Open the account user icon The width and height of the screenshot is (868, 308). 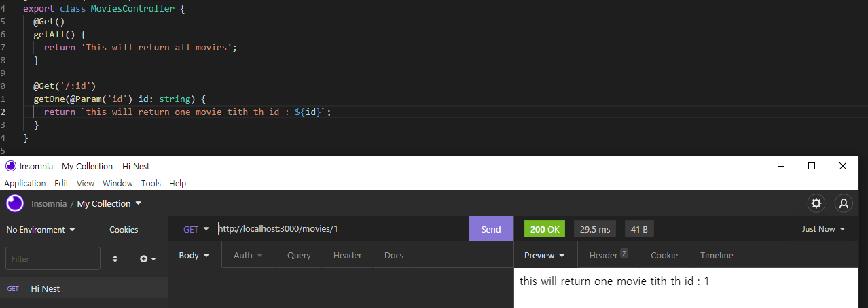843,203
